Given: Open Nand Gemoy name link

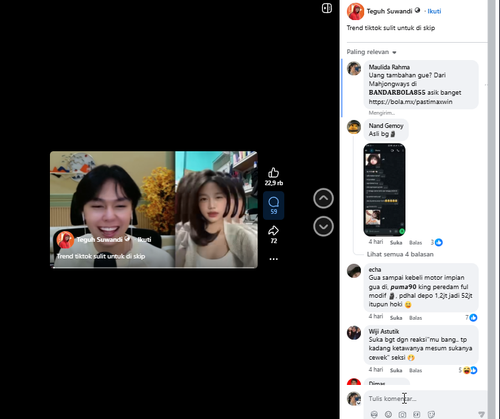Looking at the screenshot, I should tap(386, 126).
